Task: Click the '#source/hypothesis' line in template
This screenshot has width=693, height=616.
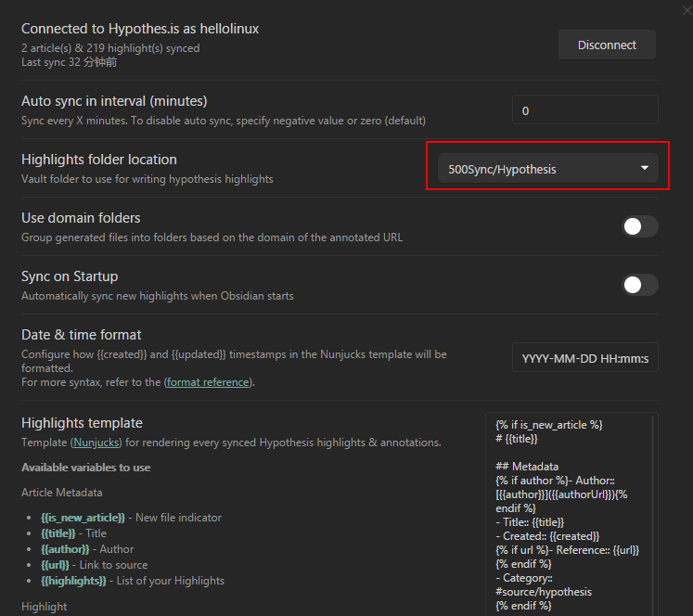Action: click(544, 592)
